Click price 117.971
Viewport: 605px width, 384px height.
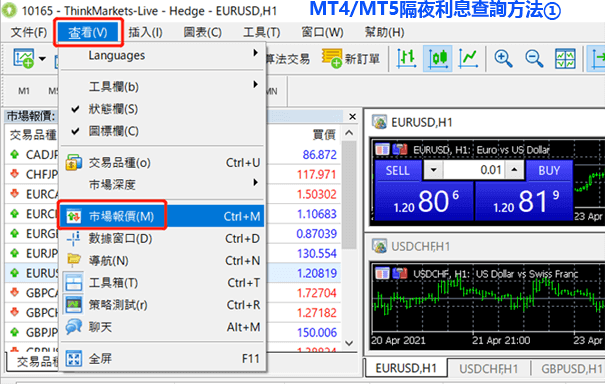316,174
